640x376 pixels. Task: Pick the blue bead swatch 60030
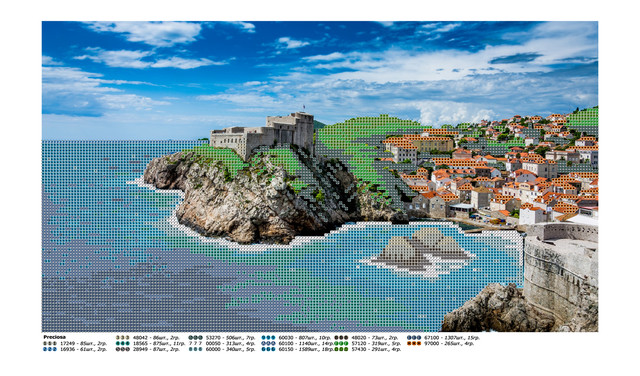tap(268, 338)
